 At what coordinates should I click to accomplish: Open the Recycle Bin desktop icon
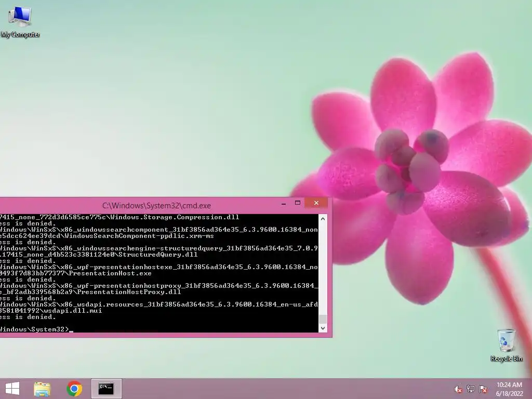coord(506,345)
